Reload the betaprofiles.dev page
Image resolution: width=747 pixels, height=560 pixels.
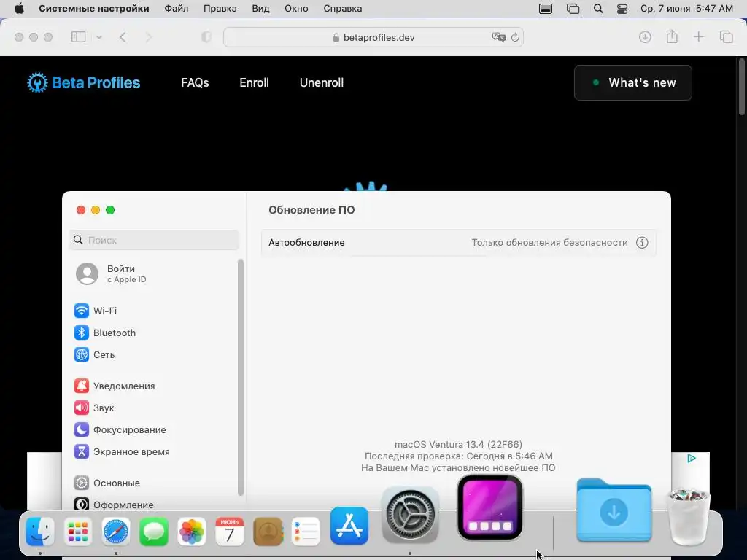pos(514,37)
